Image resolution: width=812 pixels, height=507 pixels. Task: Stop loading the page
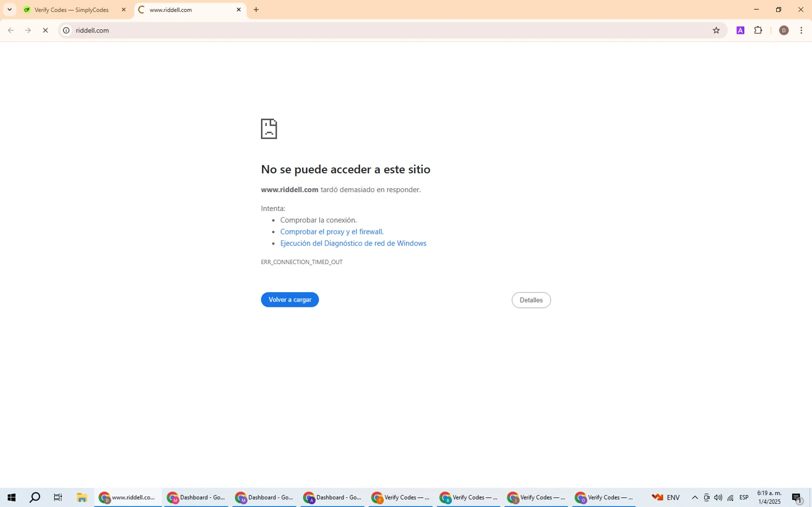tap(45, 30)
